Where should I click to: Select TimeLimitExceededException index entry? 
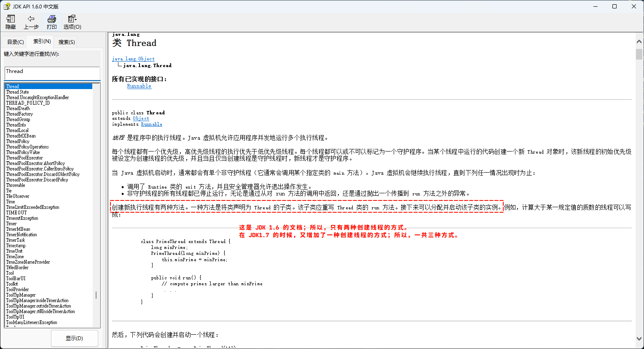click(32, 207)
